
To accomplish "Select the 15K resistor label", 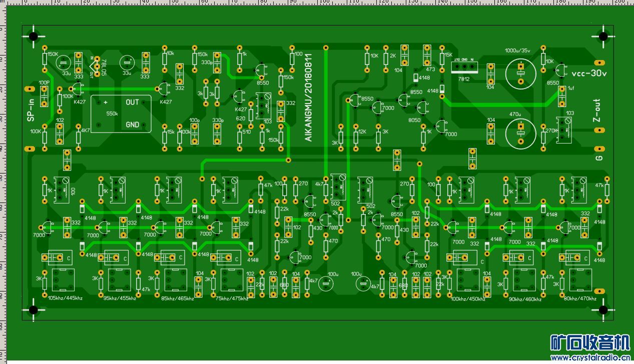I will pyautogui.click(x=448, y=55).
